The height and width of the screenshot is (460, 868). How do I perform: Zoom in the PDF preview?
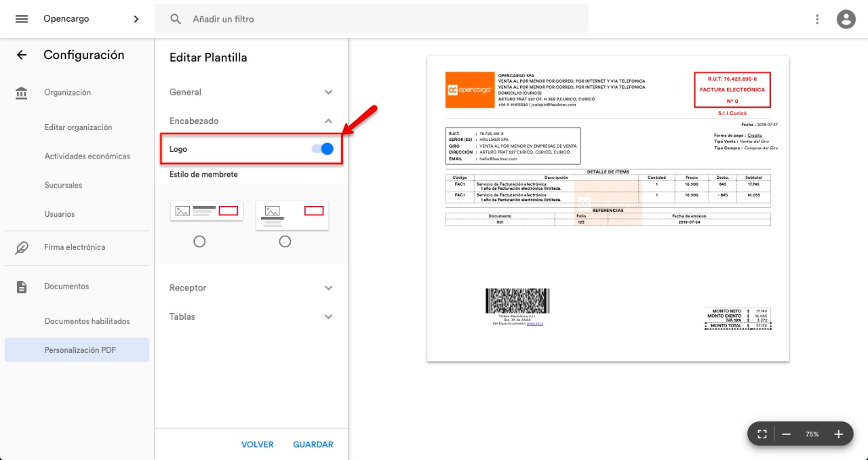(x=838, y=434)
